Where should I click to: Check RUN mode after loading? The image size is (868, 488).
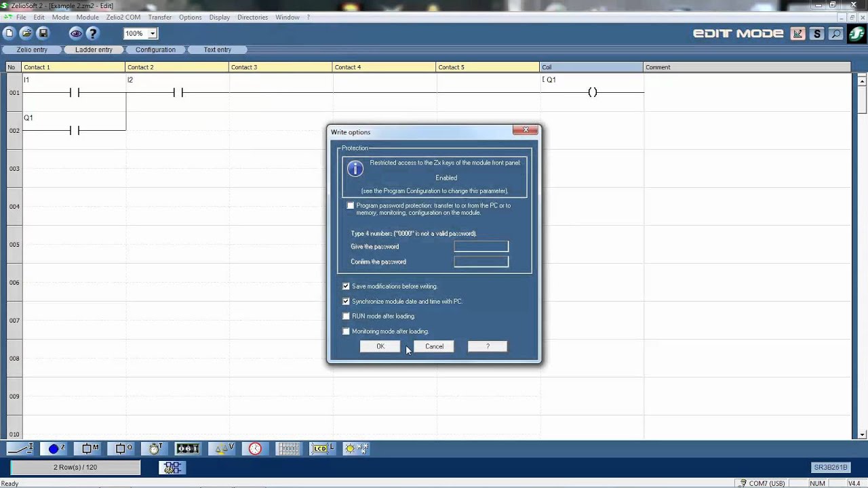[x=346, y=316]
